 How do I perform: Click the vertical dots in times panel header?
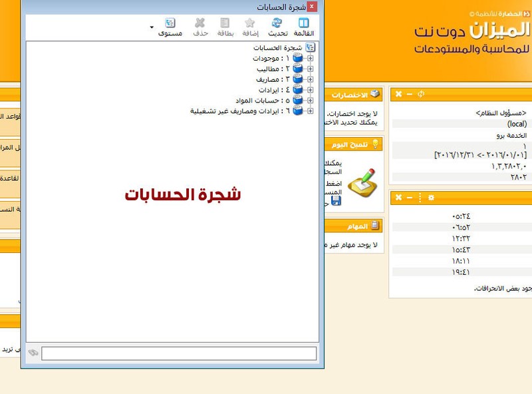pos(420,198)
